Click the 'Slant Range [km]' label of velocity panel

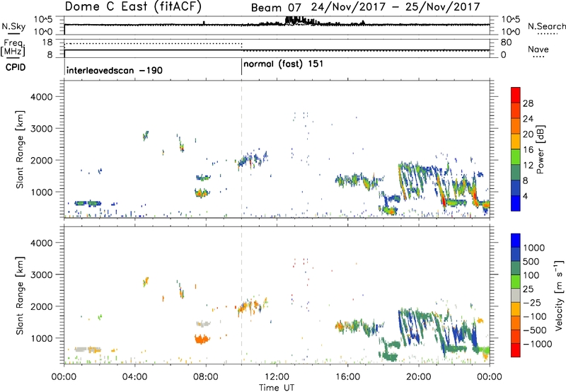20,295
